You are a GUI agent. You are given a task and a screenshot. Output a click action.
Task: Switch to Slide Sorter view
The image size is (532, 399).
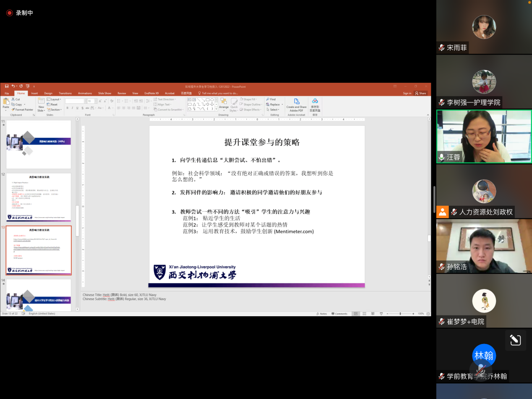pyautogui.click(x=364, y=314)
